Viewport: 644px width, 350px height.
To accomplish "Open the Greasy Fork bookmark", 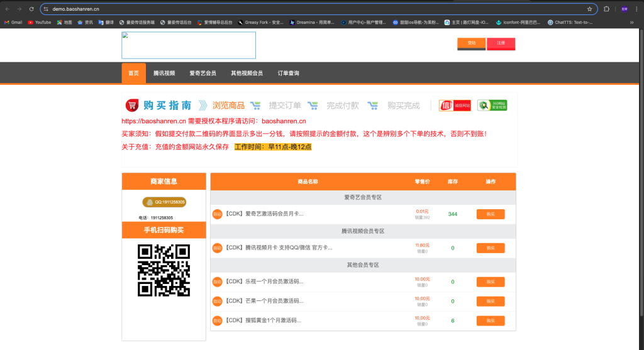I will click(261, 23).
